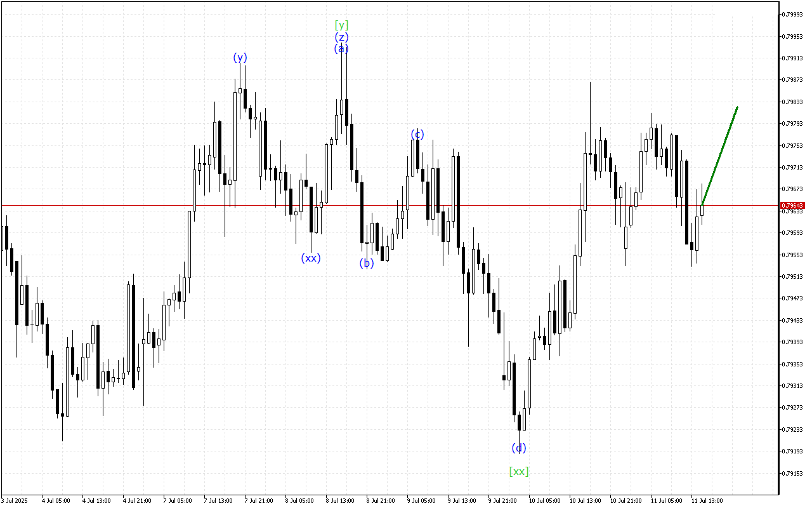Select the 8 Jul 13:00 time label
The image size is (812, 508).
tap(340, 500)
